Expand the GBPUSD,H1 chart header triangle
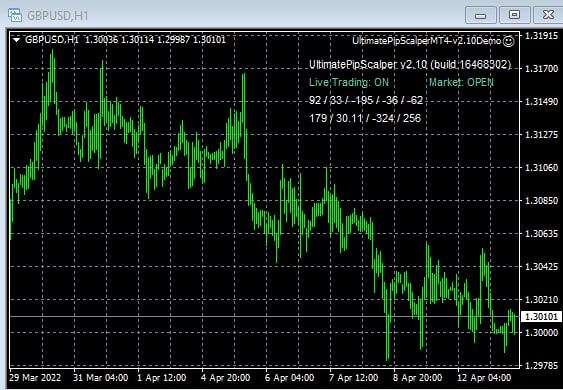Viewport: 563px width, 390px height. [16, 40]
